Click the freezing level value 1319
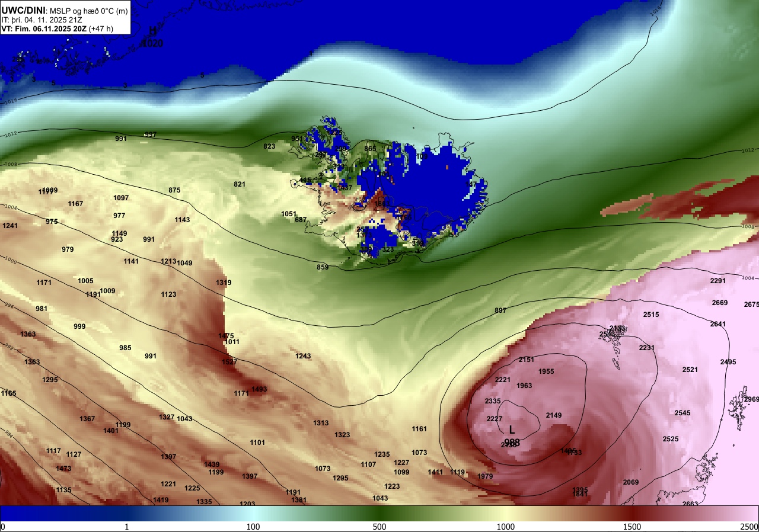 tap(224, 283)
